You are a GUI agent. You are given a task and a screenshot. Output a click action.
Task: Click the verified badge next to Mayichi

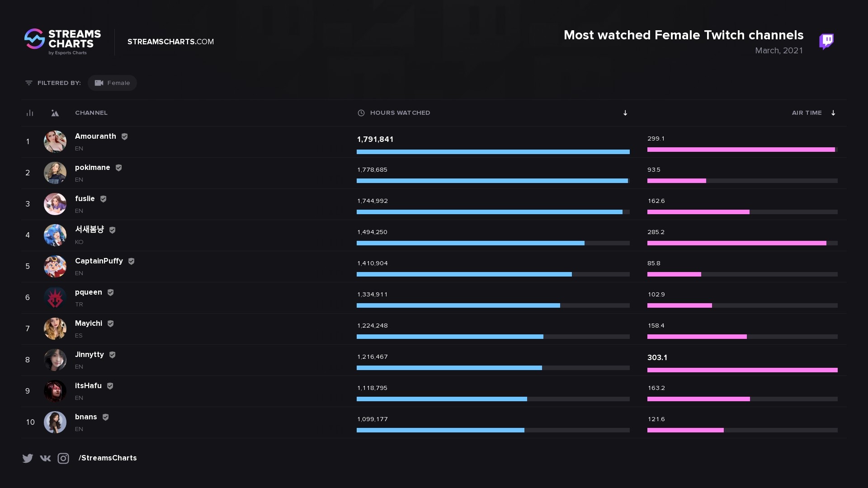111,324
